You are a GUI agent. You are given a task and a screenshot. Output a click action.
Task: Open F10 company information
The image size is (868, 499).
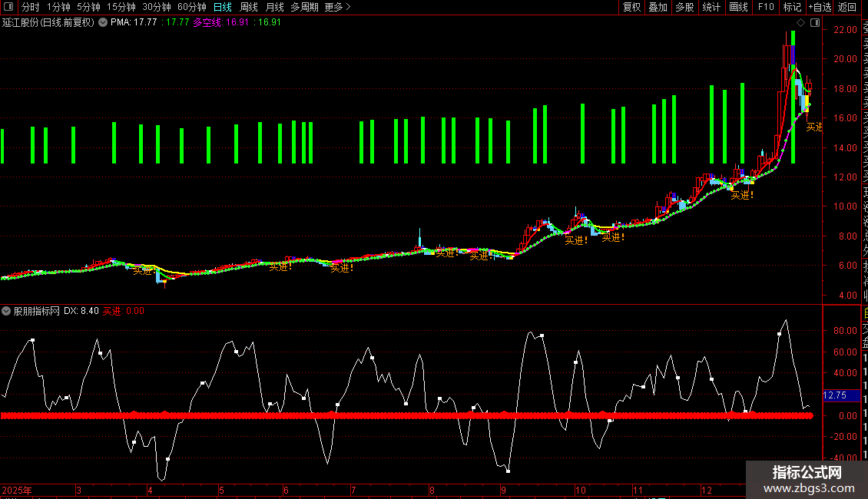[x=766, y=7]
